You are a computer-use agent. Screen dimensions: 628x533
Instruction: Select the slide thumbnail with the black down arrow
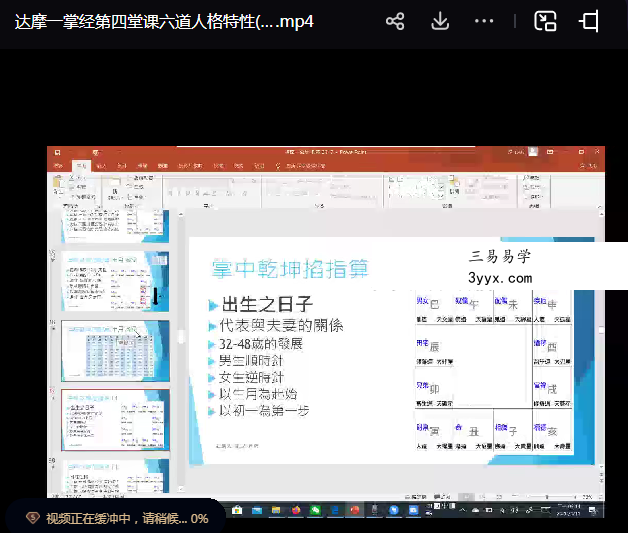(x=115, y=282)
